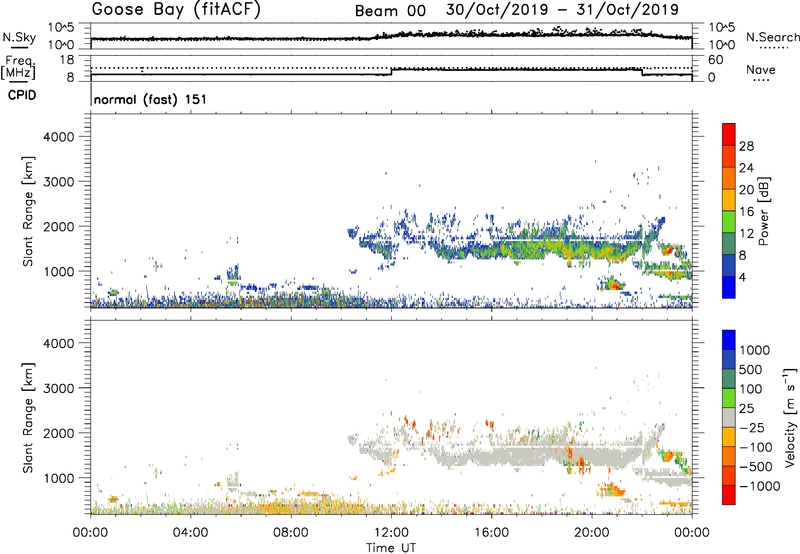Click the '28' tick on the power colorbar
The image size is (800, 554).
pyautogui.click(x=746, y=146)
